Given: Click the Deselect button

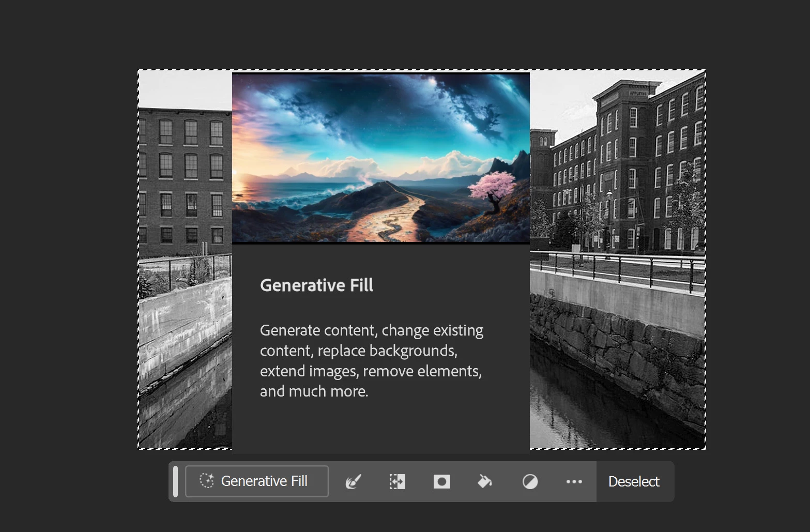Looking at the screenshot, I should tap(634, 481).
